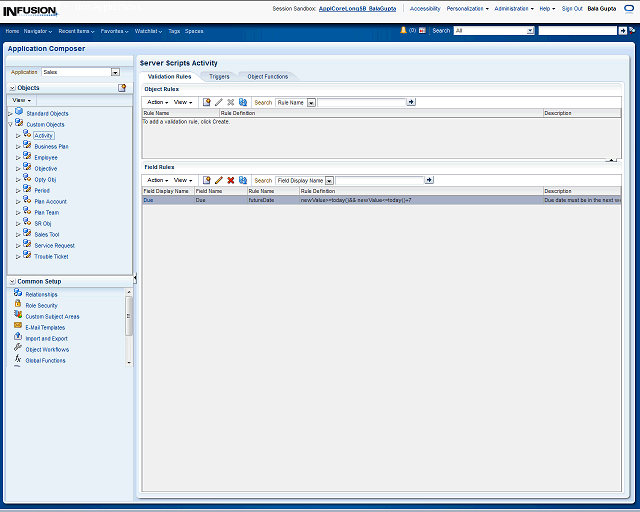Delete the selected field rule with red X
Image resolution: width=640 pixels, height=512 pixels.
point(231,180)
